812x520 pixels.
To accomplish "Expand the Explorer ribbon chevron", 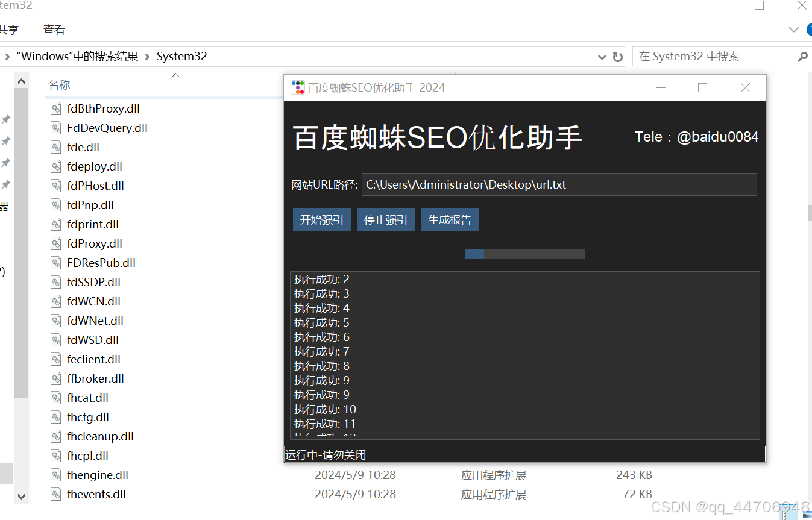I will point(794,30).
